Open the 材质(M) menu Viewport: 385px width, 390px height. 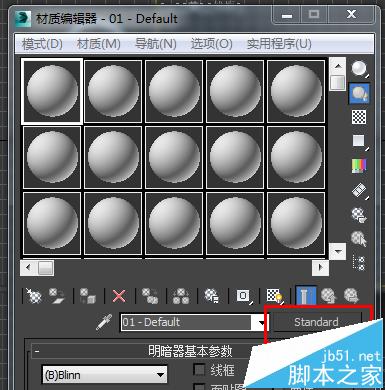(x=98, y=44)
